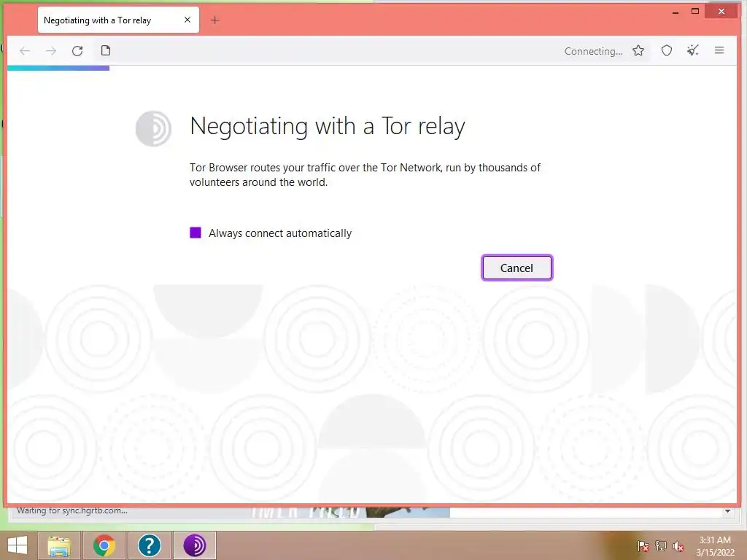Click the connection progress bar under toolbar
The image size is (747, 560).
pyautogui.click(x=58, y=68)
